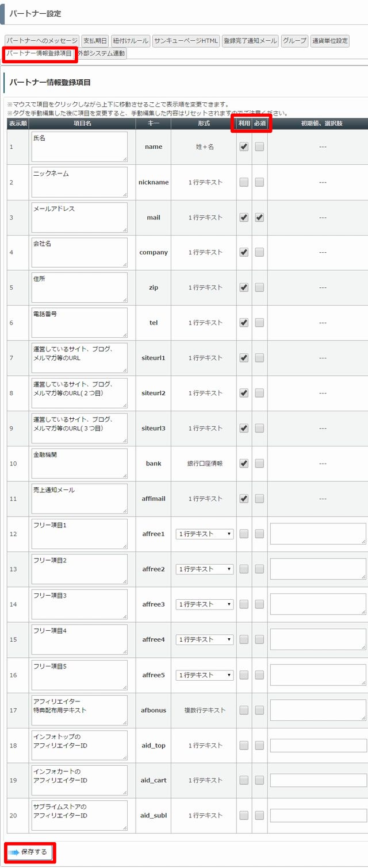Screen dimensions: 368x868
Task: Toggle 利用 checkbox for bank row
Action: [x=244, y=463]
